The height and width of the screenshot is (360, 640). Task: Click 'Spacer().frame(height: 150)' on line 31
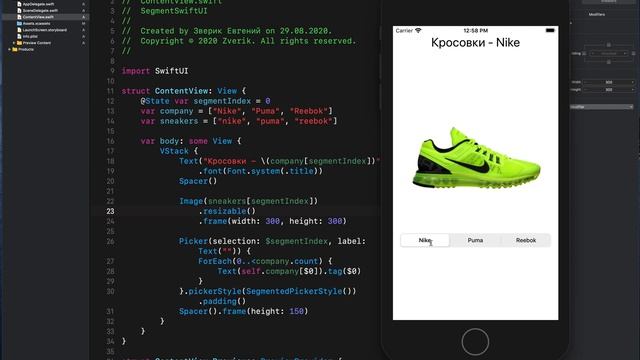[x=244, y=311]
